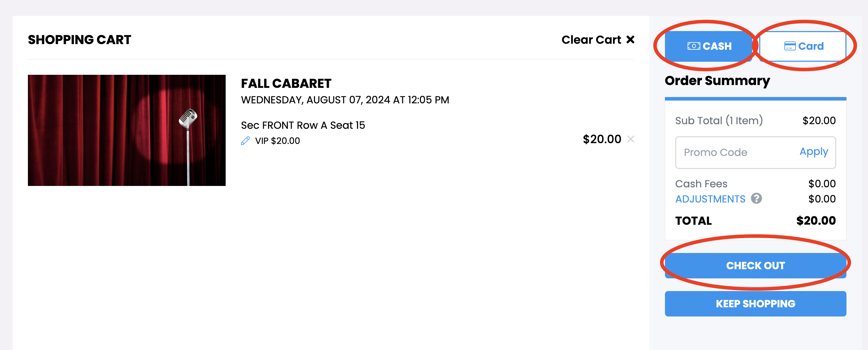
Task: Open the ADJUSTMENTS link
Action: click(710, 199)
